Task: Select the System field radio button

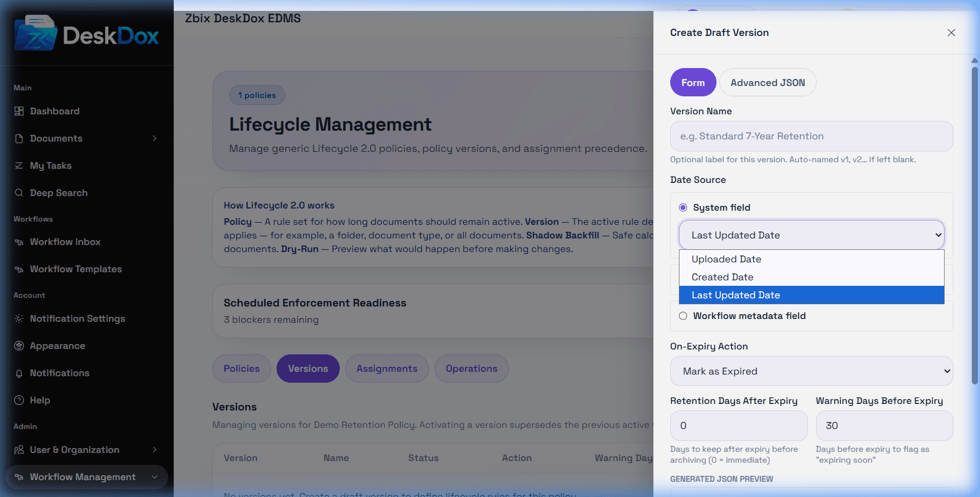Action: tap(683, 207)
